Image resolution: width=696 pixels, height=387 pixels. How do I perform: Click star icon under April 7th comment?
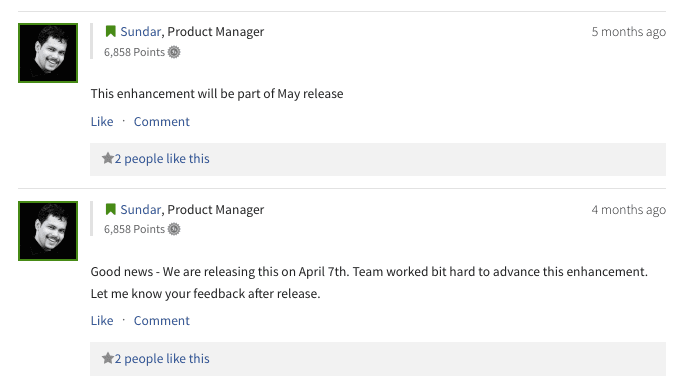(107, 358)
